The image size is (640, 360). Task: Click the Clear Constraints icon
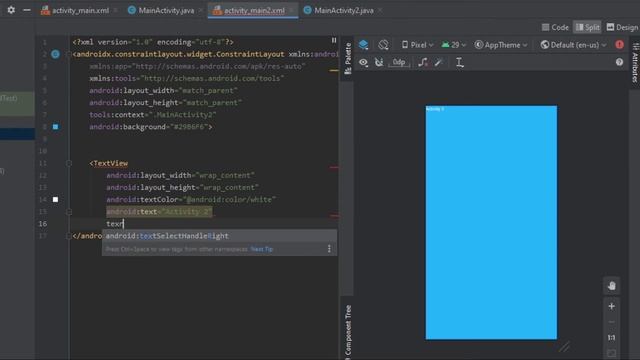(423, 62)
